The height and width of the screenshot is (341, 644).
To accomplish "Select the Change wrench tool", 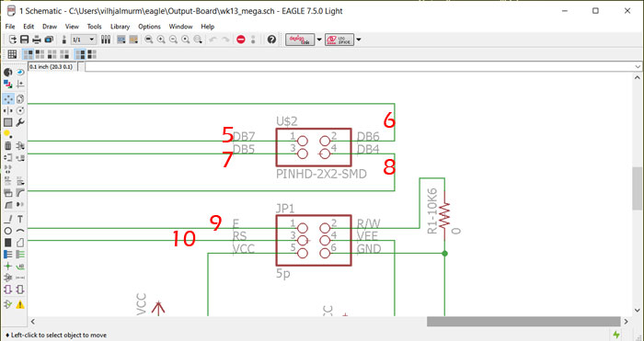I will pos(20,122).
